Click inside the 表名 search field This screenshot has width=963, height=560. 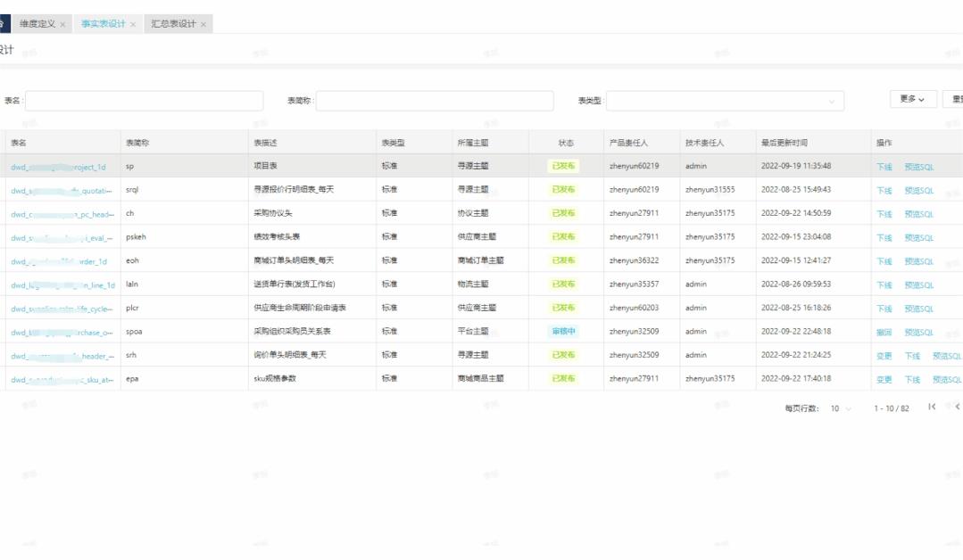(x=145, y=102)
